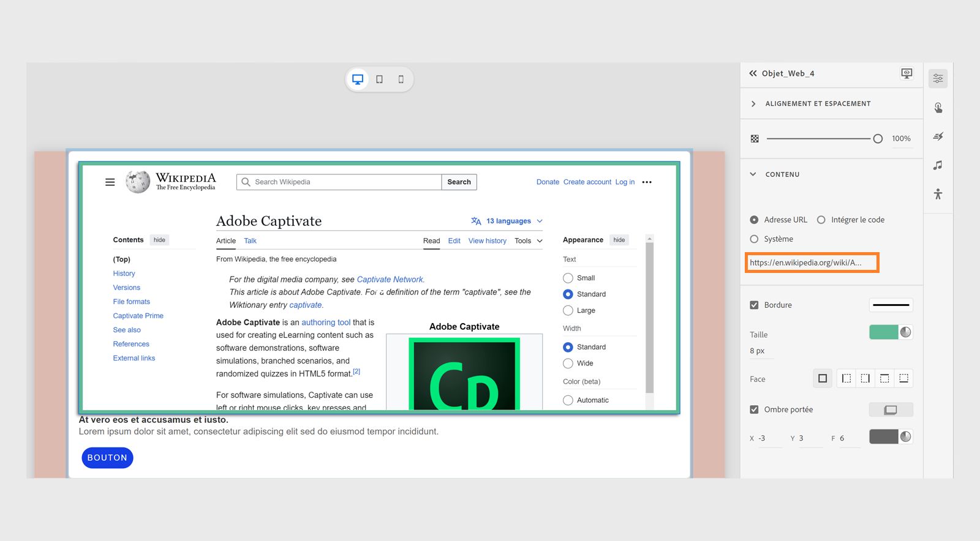980x541 pixels.
Task: Select the Edit tab
Action: click(x=454, y=241)
